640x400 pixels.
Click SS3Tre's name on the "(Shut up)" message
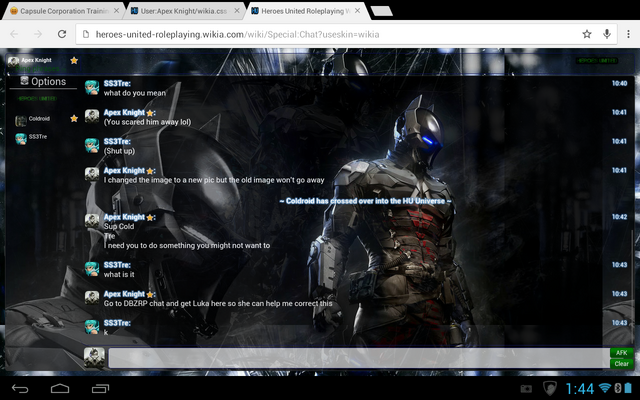pyautogui.click(x=117, y=141)
